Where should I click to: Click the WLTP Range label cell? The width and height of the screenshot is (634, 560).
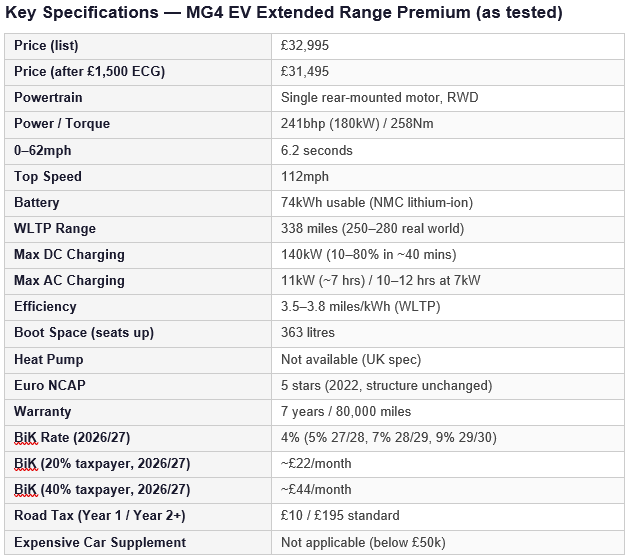pyautogui.click(x=138, y=229)
